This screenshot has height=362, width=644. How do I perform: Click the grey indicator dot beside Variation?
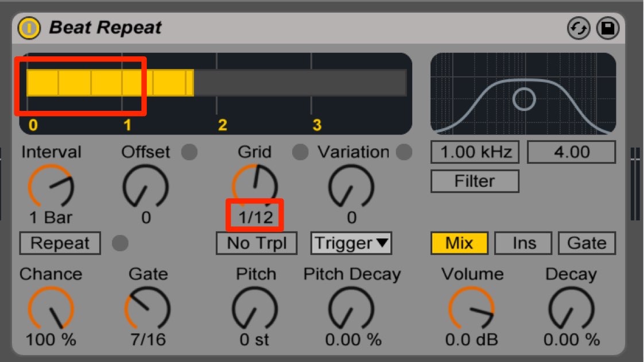point(404,152)
